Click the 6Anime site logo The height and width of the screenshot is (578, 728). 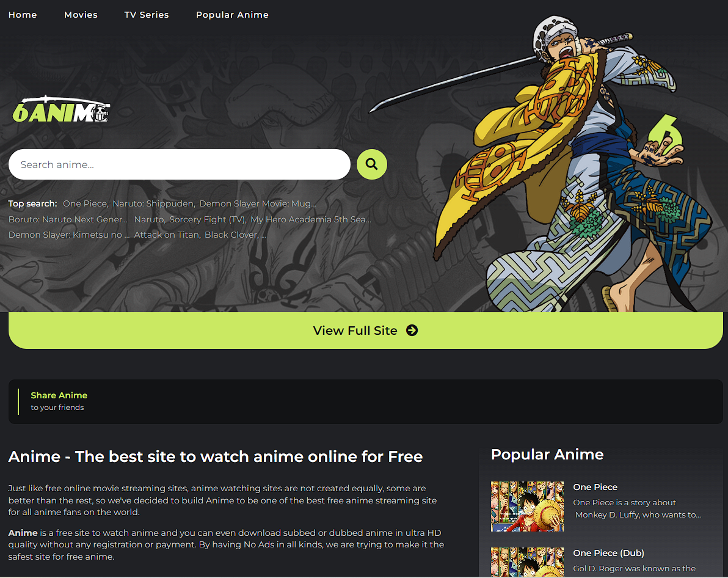point(61,109)
